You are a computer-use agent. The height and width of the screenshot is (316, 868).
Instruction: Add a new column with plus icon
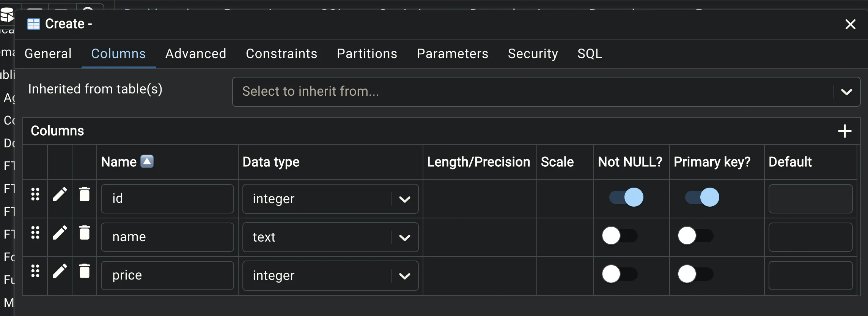(x=844, y=131)
